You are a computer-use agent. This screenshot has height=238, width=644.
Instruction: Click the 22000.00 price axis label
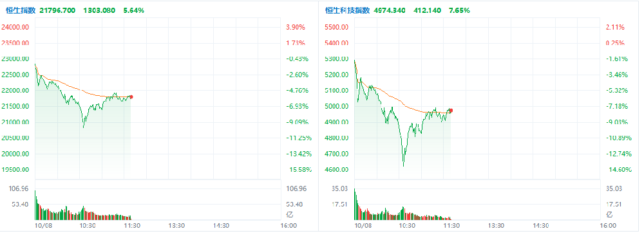(15, 90)
